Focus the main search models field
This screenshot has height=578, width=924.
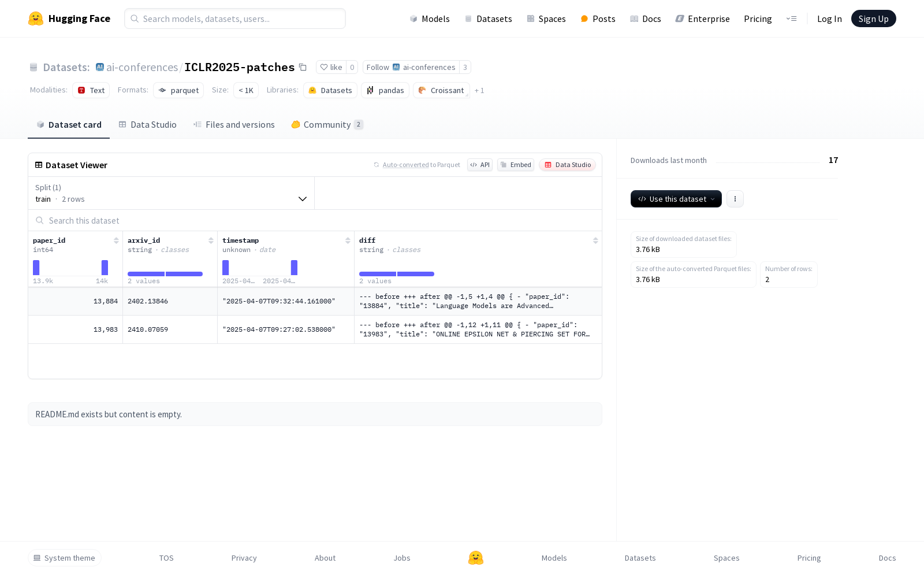point(235,18)
